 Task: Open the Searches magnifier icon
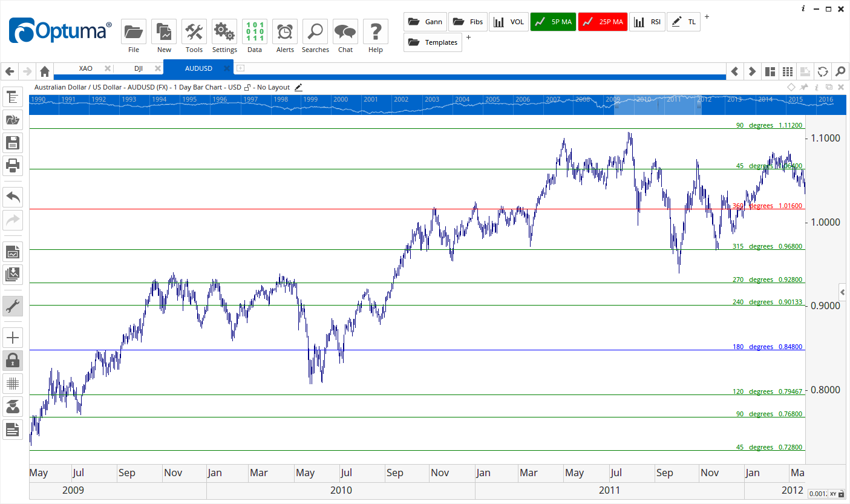click(315, 30)
